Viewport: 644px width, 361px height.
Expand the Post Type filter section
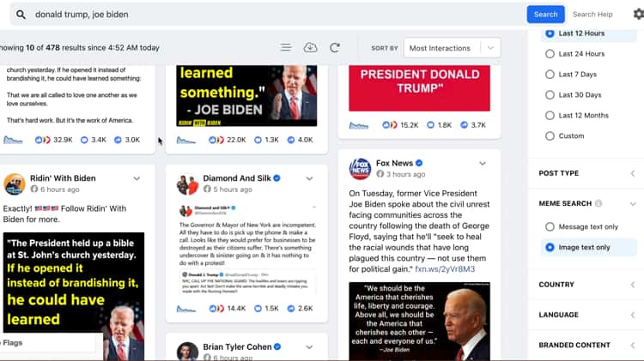(x=633, y=173)
